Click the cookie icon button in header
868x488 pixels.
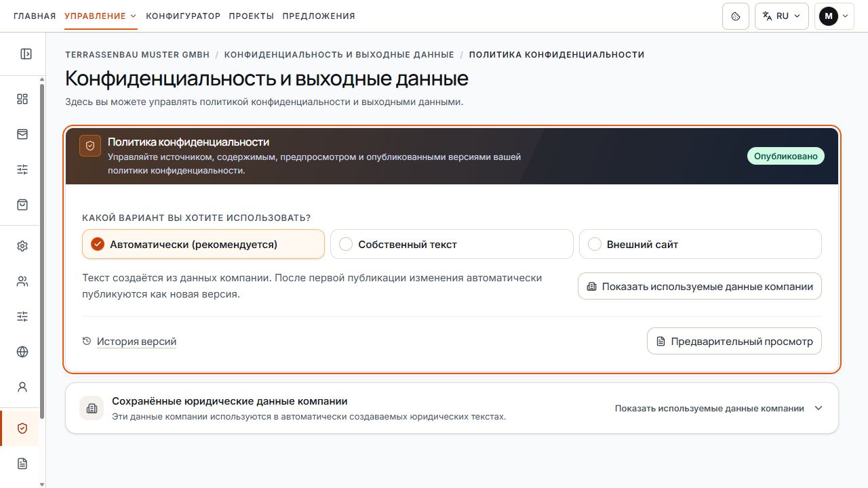[736, 16]
